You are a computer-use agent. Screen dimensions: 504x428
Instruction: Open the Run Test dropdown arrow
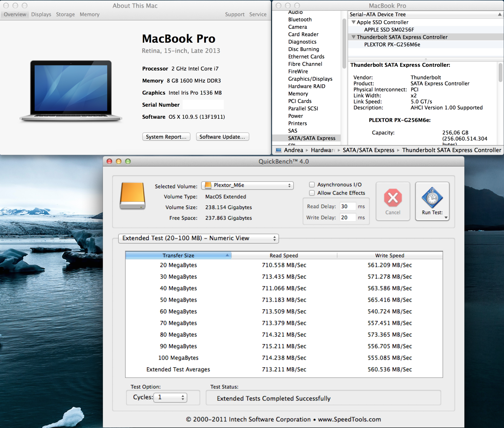(446, 217)
